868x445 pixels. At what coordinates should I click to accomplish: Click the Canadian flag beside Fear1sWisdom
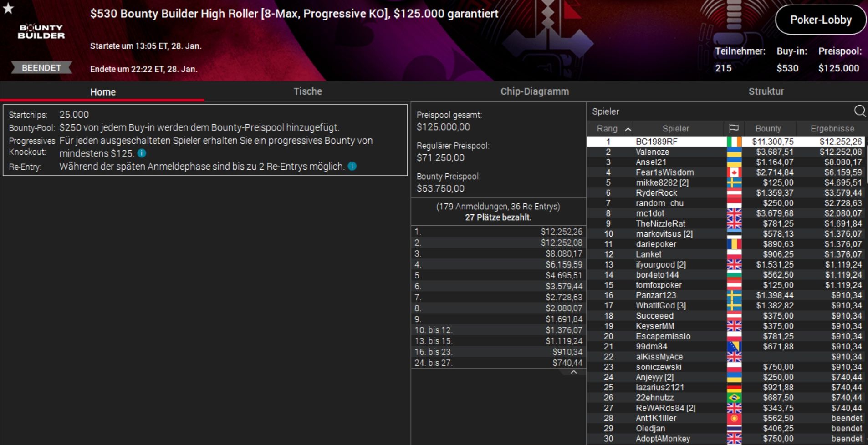pyautogui.click(x=734, y=172)
